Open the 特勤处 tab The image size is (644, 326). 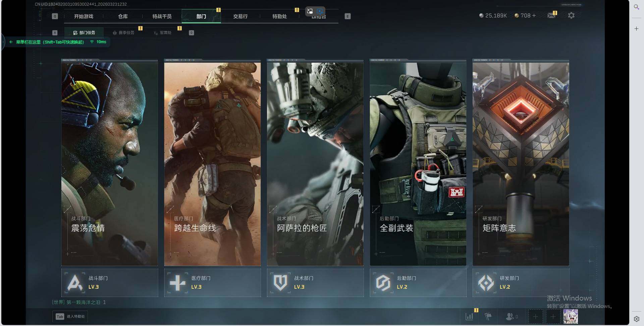pos(280,16)
